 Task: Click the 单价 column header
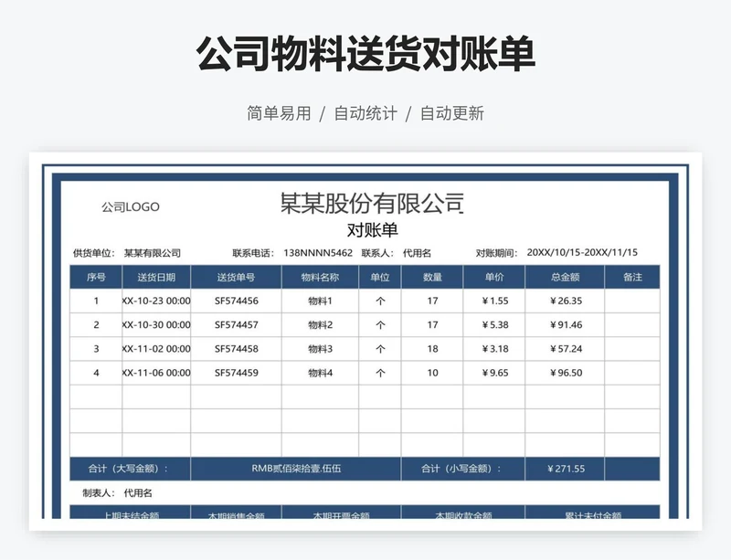pyautogui.click(x=494, y=277)
